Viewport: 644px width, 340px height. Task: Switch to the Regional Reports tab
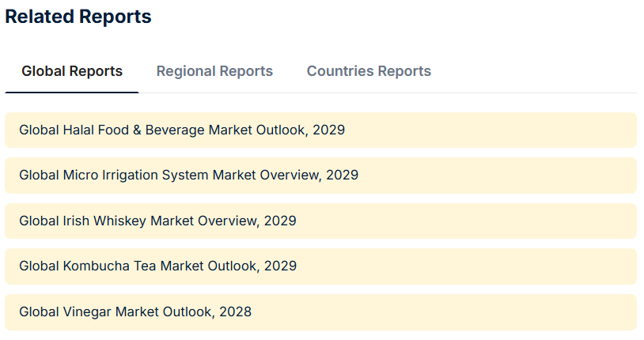[214, 71]
